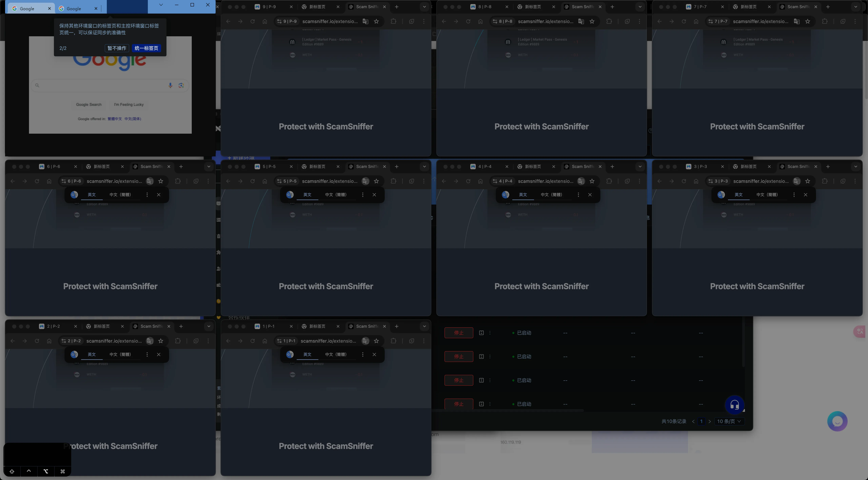Bookmark page with star in 9 | P-9 window
868x480 pixels.
[x=376, y=21]
